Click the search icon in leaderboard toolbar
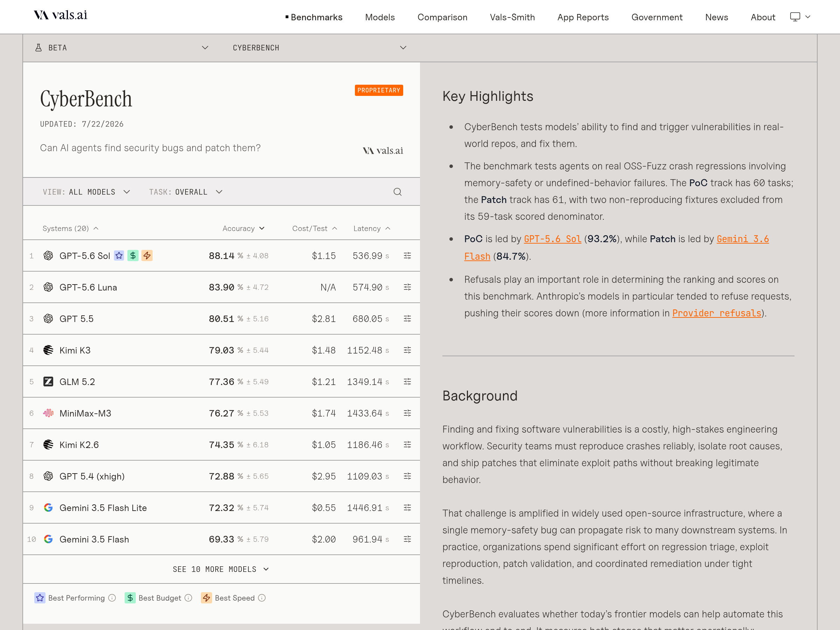840x630 pixels. point(397,192)
